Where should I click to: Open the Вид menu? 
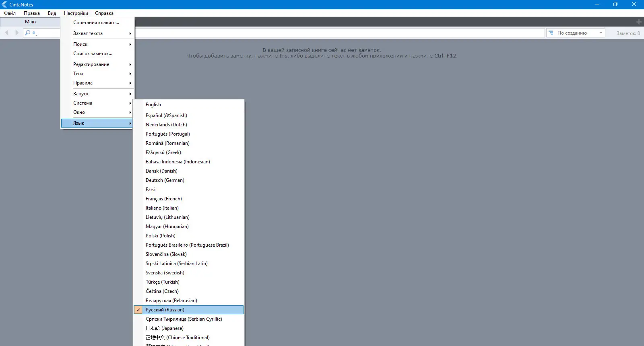coord(52,13)
